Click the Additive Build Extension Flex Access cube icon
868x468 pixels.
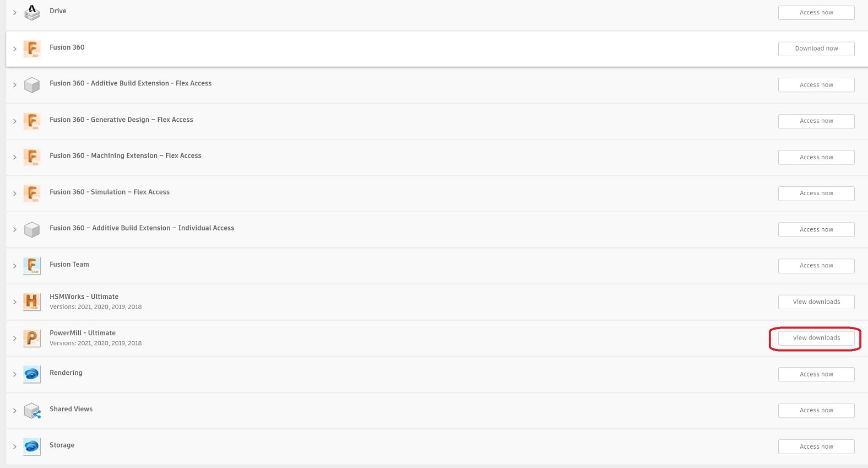(32, 85)
